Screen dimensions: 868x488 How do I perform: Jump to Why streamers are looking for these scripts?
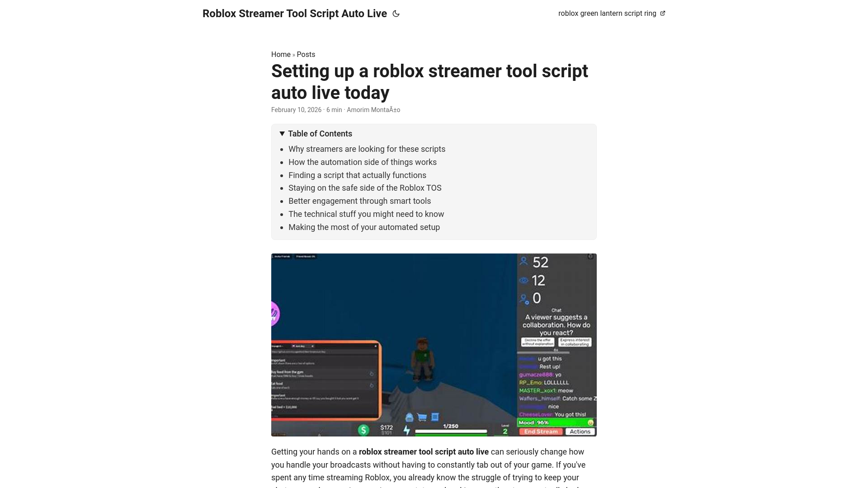tap(367, 149)
